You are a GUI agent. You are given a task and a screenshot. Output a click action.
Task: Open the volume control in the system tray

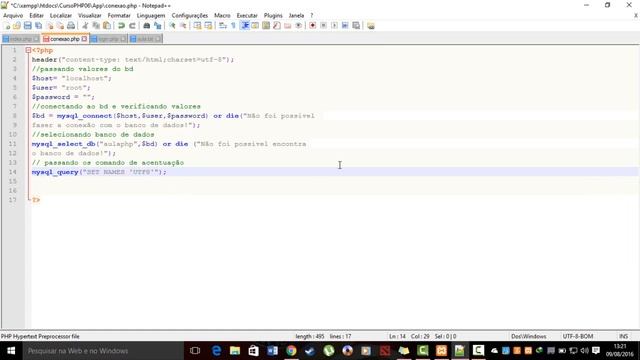[584, 351]
